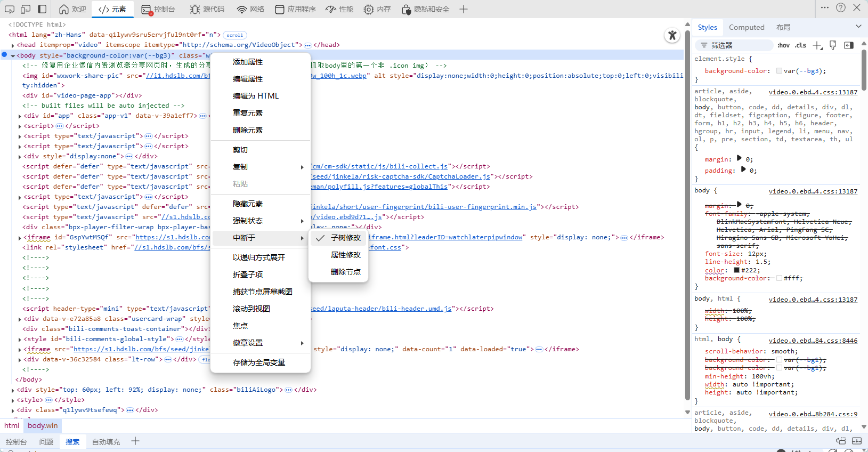The height and width of the screenshot is (452, 868).
Task: Add a drawer tool with plus icon
Action: 135,441
